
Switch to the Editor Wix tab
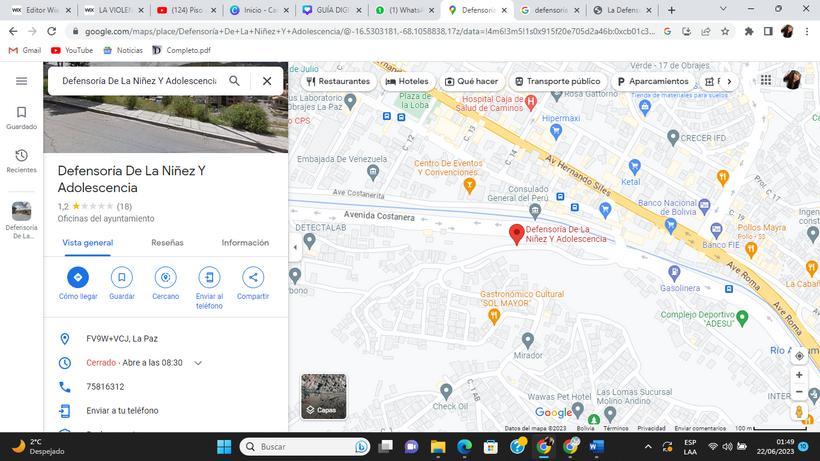(41, 10)
